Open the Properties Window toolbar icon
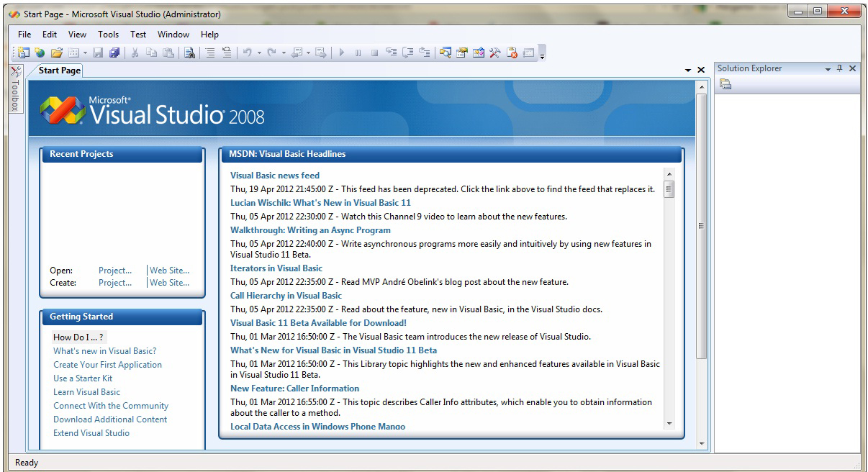 click(461, 53)
